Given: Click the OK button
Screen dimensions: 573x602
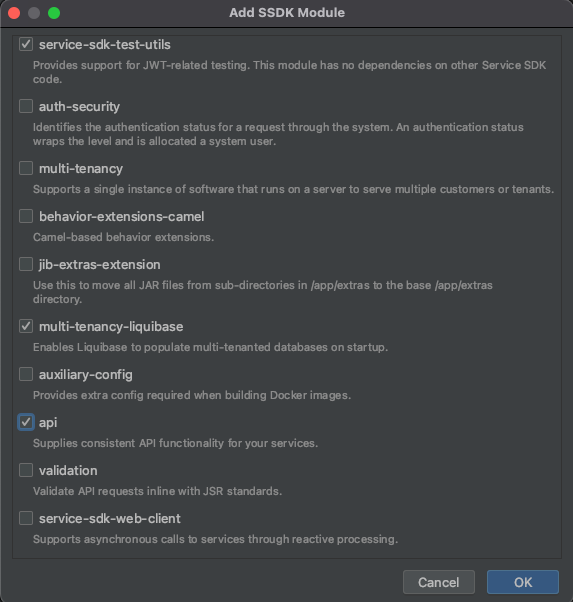Looking at the screenshot, I should (x=523, y=582).
